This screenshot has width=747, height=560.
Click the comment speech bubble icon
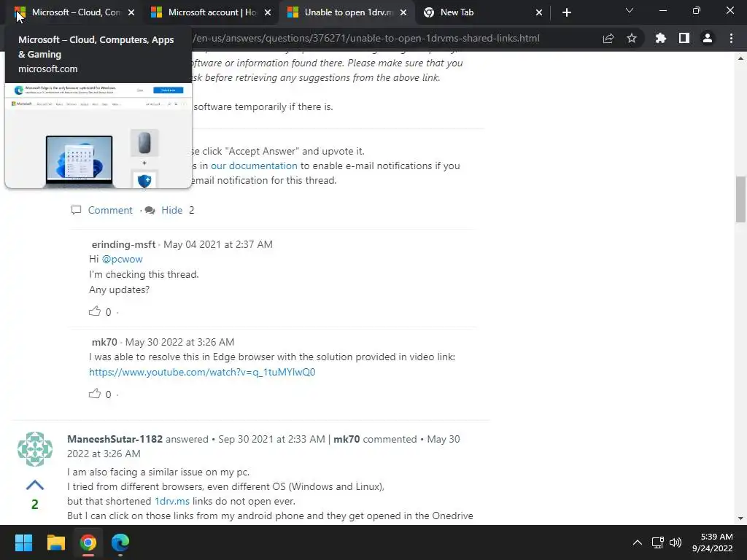[76, 210]
